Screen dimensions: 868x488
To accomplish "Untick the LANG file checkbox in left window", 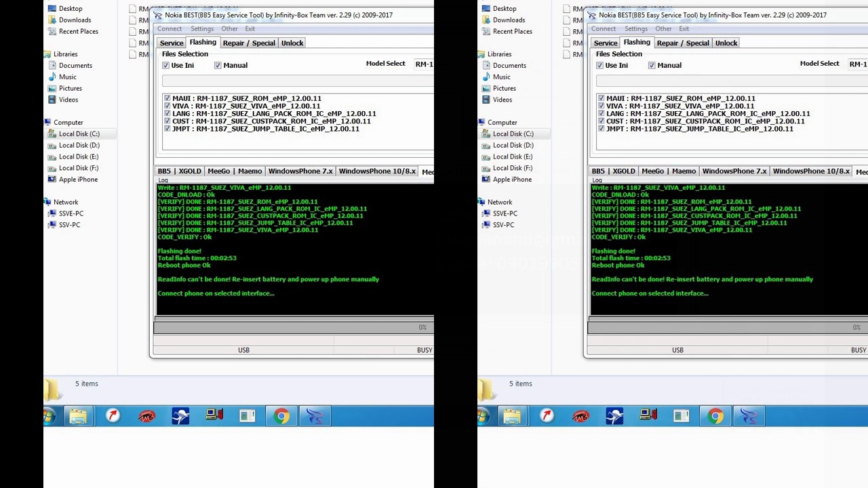I will (167, 113).
